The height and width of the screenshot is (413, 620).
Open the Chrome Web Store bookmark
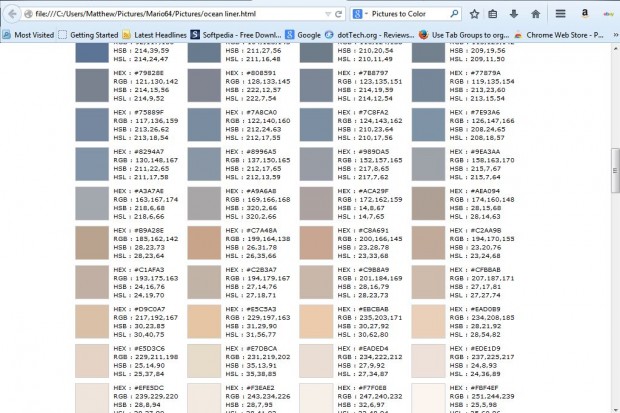coord(558,35)
